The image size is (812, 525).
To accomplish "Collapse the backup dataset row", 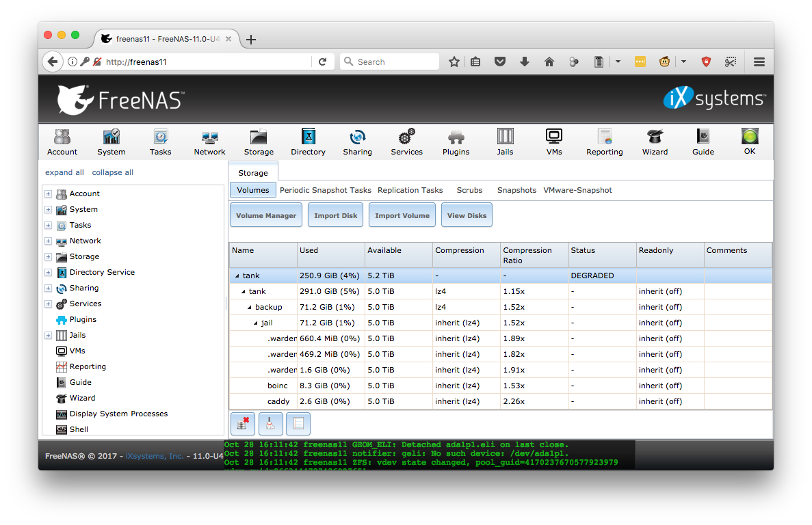I will [x=250, y=307].
